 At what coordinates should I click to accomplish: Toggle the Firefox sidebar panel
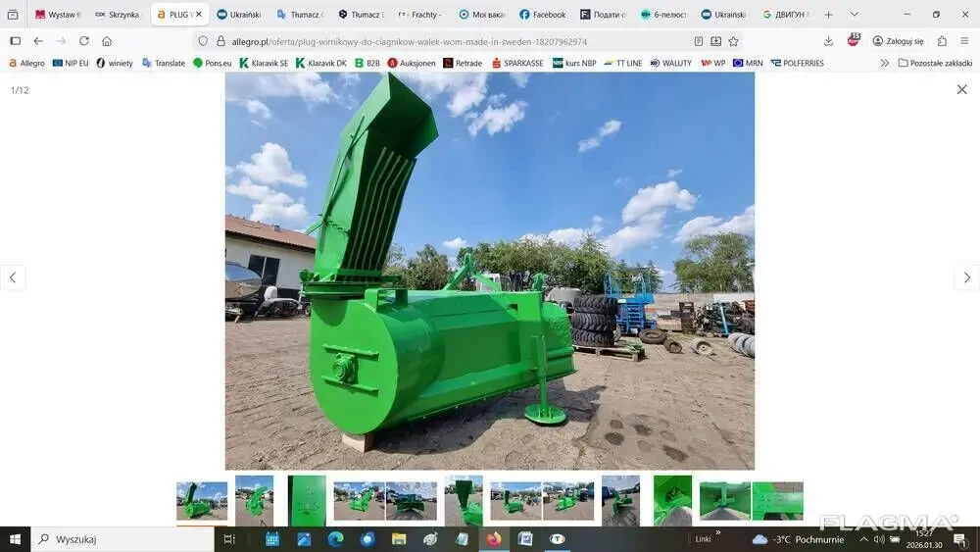click(15, 41)
